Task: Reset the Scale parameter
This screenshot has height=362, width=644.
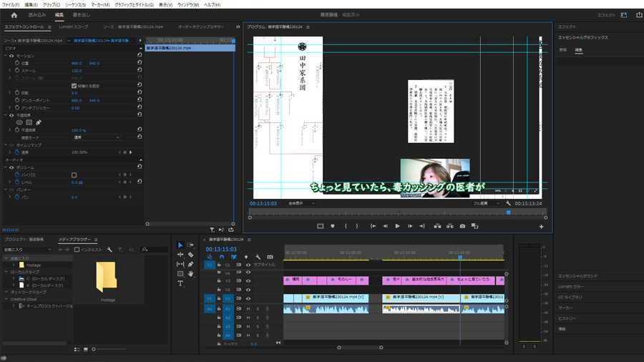Action: [140, 70]
